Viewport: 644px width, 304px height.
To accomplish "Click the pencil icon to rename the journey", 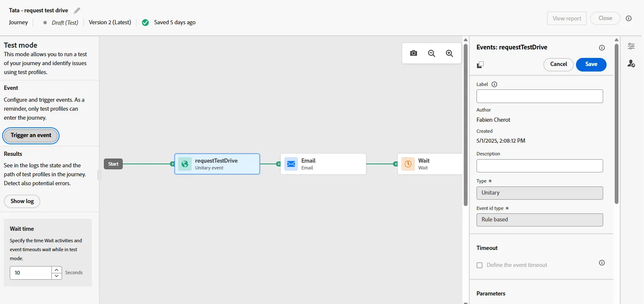I will [x=77, y=11].
